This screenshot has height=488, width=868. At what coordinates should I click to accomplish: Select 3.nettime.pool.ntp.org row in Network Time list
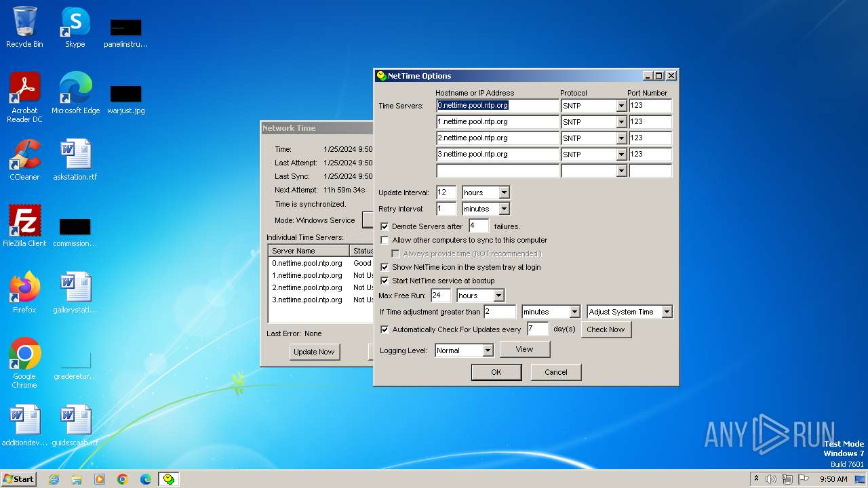[x=321, y=300]
